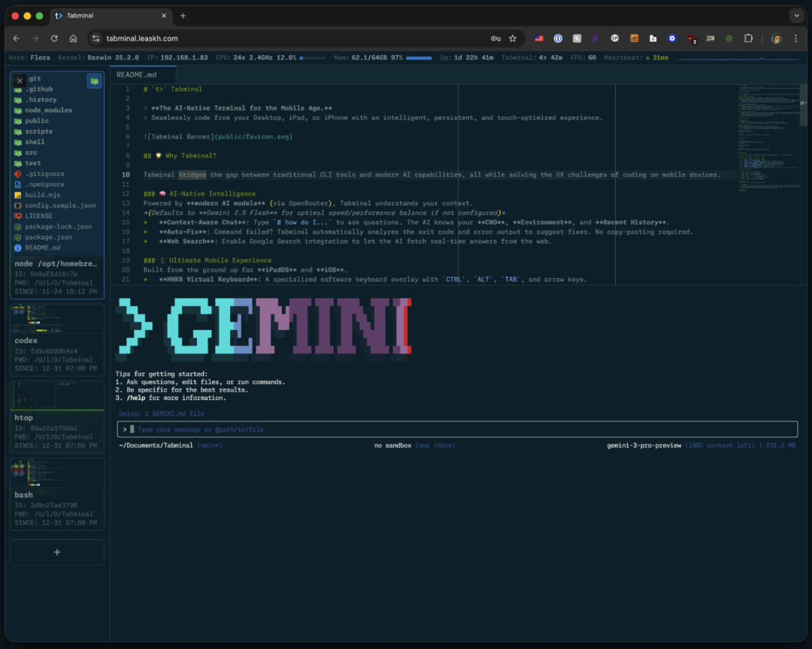Open package-lock.json file
The height and width of the screenshot is (649, 812).
[58, 226]
